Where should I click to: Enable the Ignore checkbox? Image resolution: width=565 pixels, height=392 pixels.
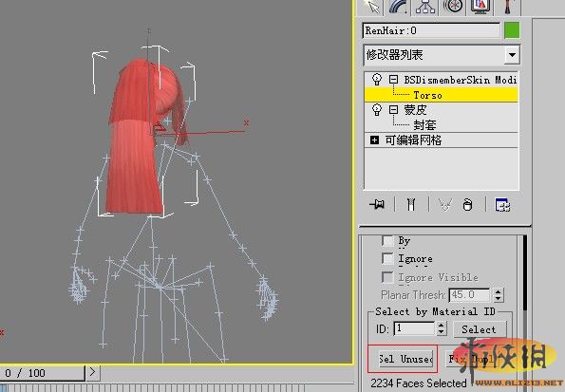[387, 258]
